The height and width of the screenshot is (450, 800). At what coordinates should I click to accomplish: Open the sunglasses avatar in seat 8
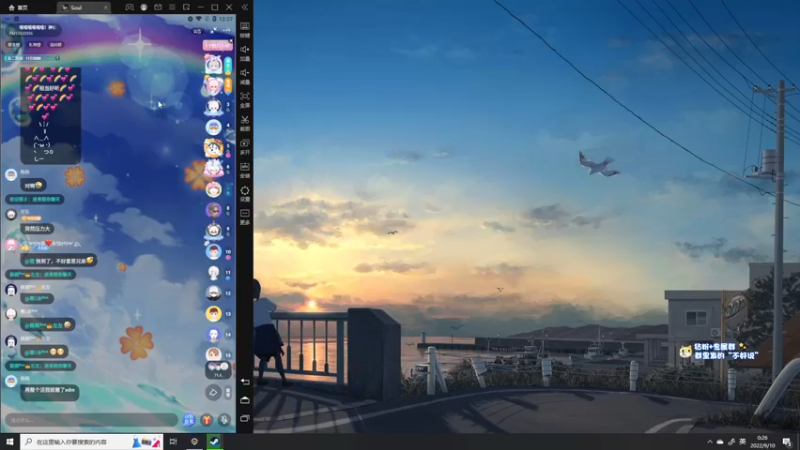pos(213,210)
